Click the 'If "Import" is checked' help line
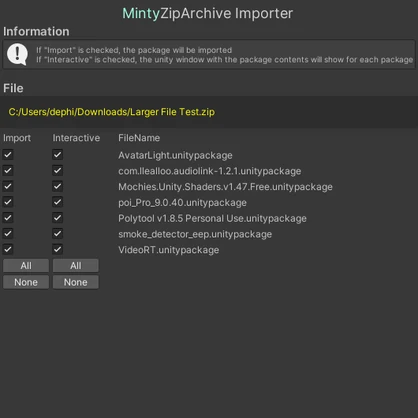 pos(134,50)
